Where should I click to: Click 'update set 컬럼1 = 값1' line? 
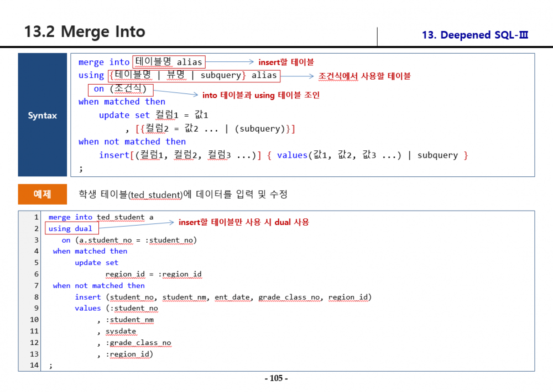click(x=153, y=115)
